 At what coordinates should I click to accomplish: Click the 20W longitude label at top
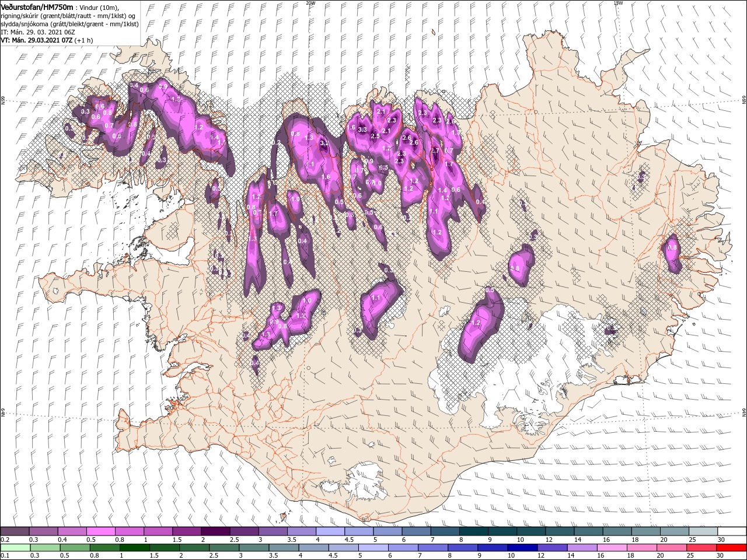pyautogui.click(x=310, y=3)
